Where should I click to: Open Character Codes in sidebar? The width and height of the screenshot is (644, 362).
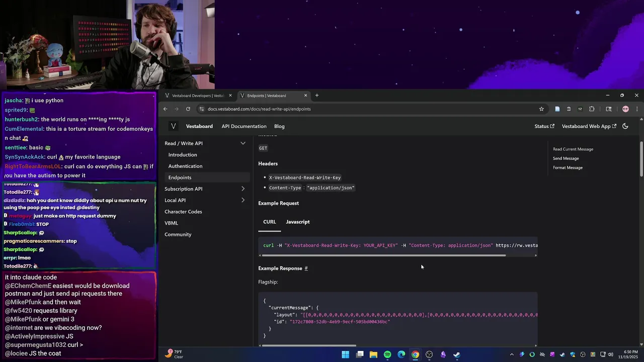point(183,212)
